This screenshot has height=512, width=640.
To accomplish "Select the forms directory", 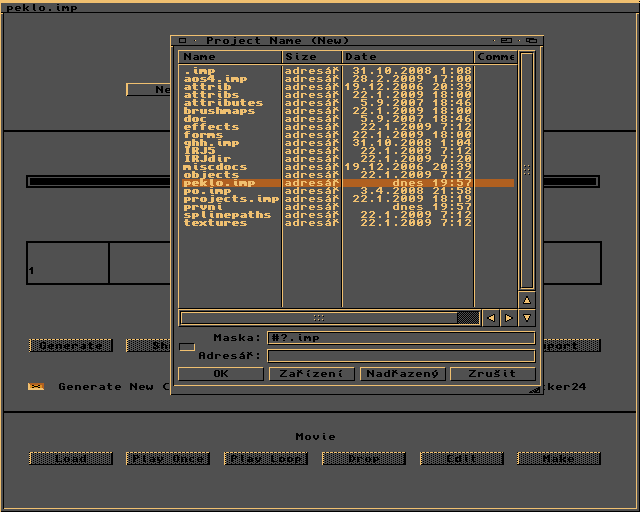I will [348, 135].
